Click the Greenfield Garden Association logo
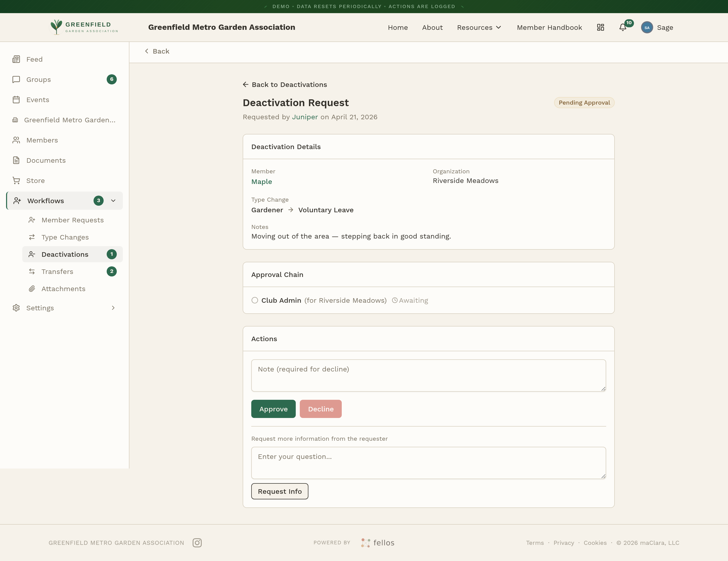 (83, 27)
